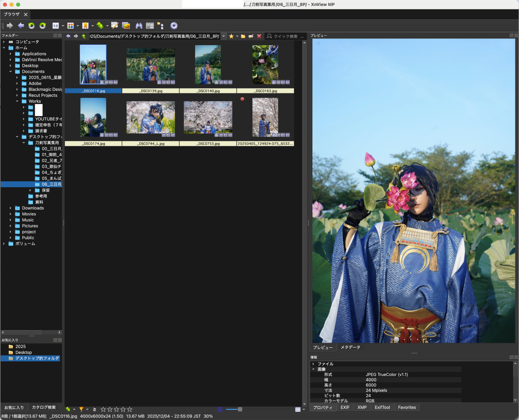This screenshot has width=519, height=420.
Task: Expand the Downloads folder in tree
Action: point(10,208)
